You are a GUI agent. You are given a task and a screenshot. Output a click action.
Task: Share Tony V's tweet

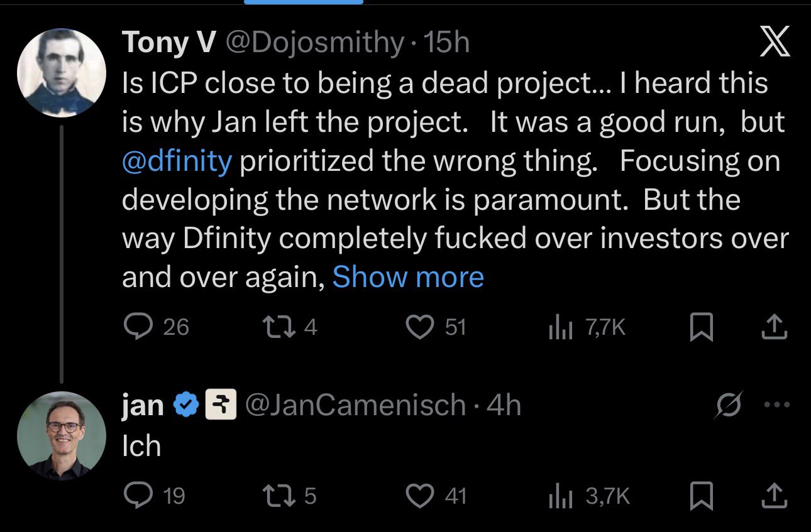[775, 327]
